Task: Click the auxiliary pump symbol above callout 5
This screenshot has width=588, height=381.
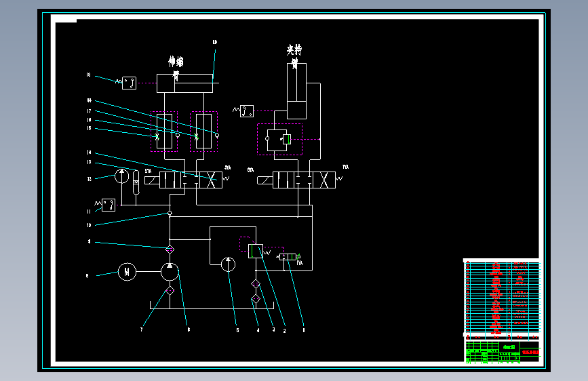Action: click(228, 264)
